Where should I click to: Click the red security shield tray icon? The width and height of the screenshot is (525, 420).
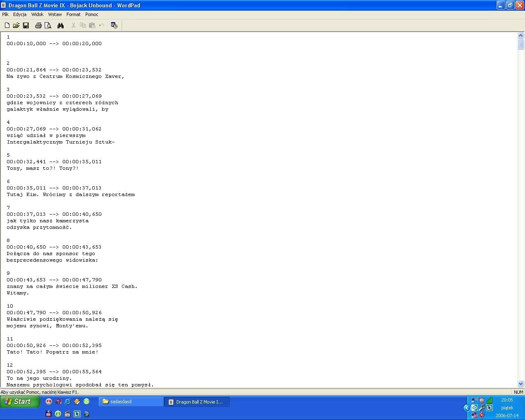click(482, 415)
